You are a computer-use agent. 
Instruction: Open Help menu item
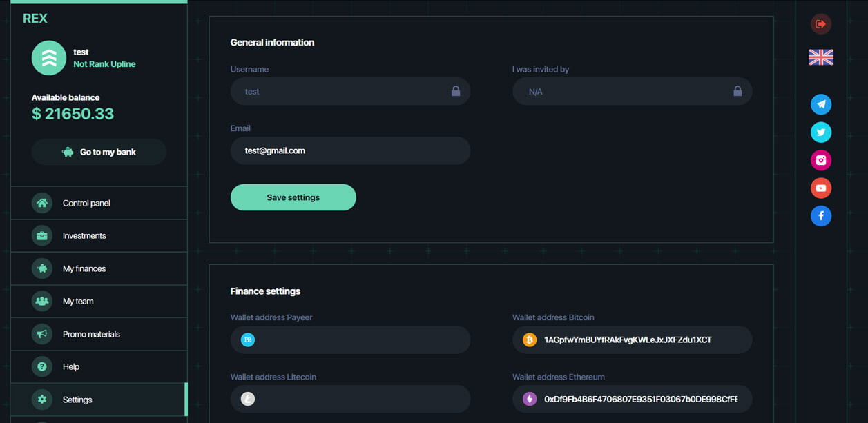point(99,366)
